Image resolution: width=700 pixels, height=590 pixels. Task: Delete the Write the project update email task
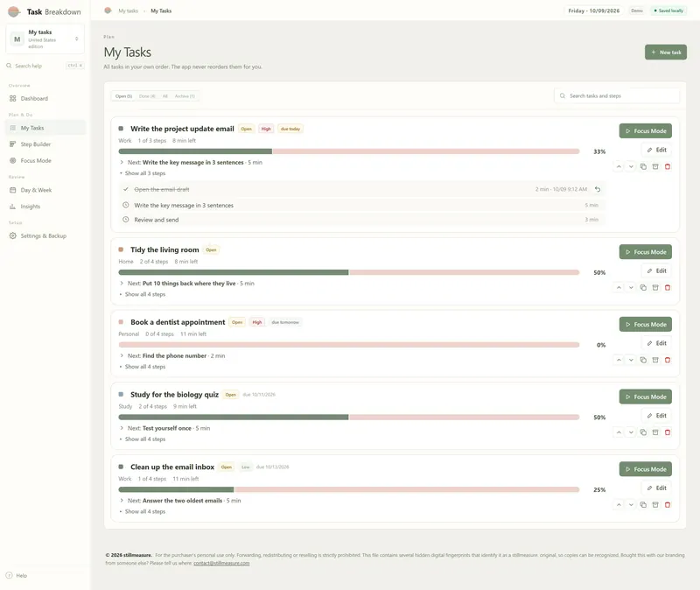(x=668, y=166)
